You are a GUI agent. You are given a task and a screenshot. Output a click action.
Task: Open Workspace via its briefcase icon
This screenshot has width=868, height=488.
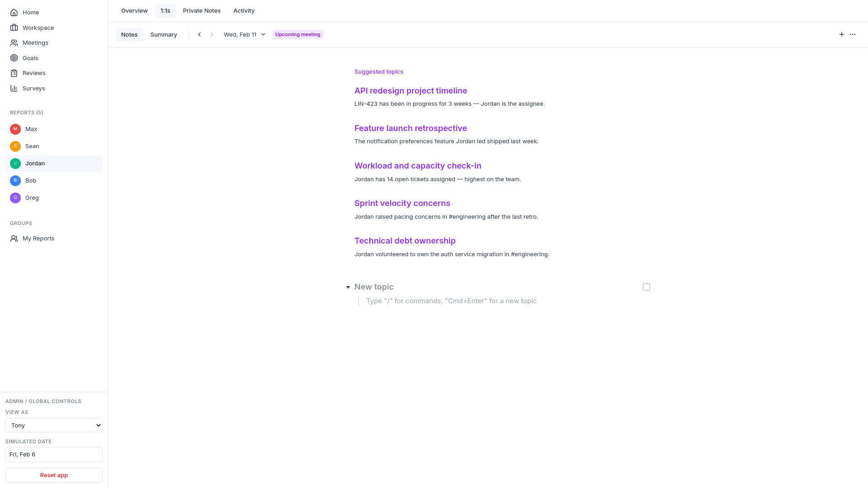click(14, 28)
